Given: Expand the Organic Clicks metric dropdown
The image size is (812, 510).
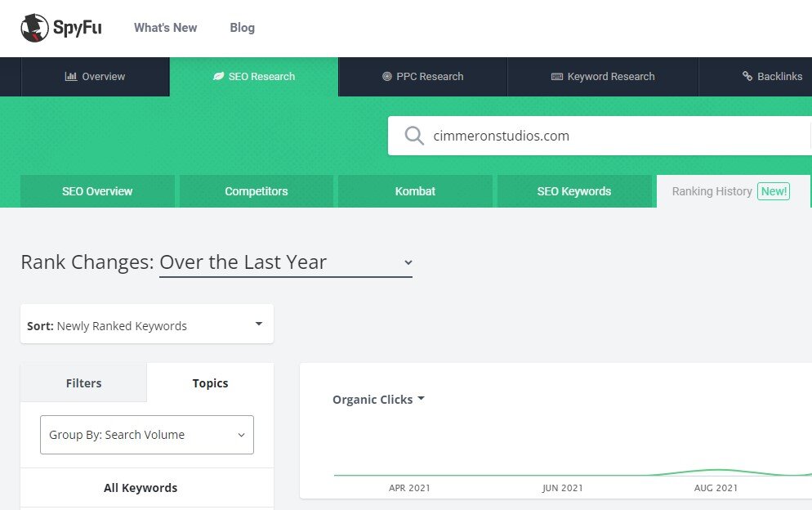Looking at the screenshot, I should 378,400.
